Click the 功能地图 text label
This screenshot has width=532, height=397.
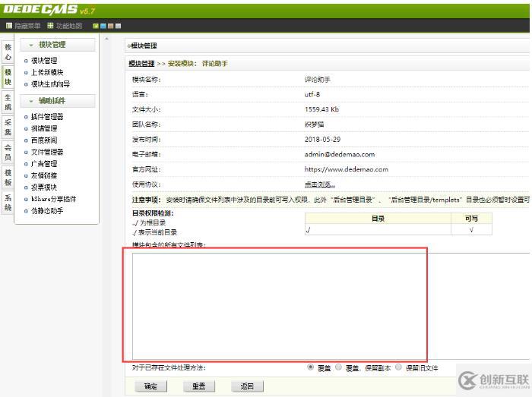[x=69, y=26]
